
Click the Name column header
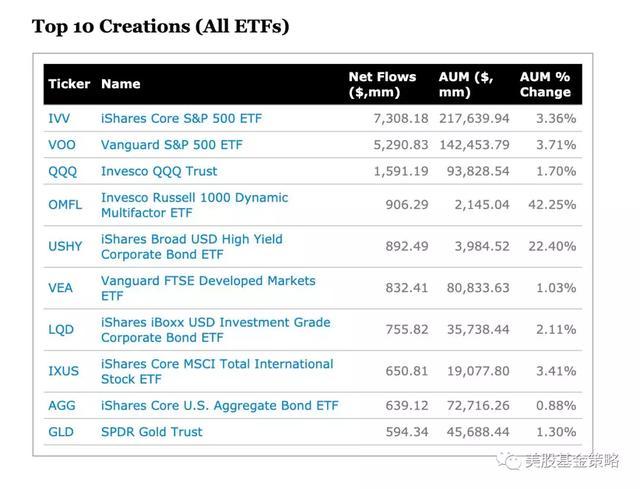(x=121, y=84)
